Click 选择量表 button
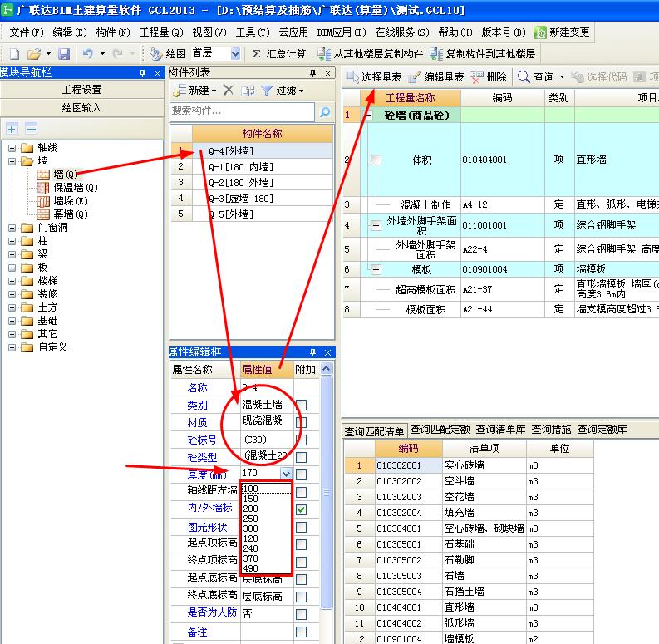 [x=374, y=77]
